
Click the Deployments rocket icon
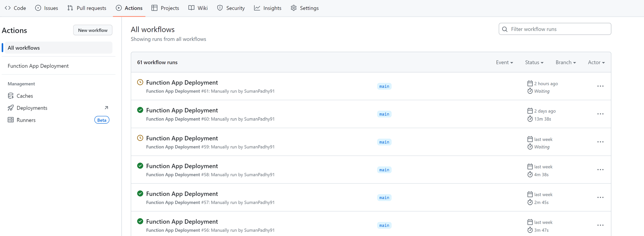pyautogui.click(x=11, y=108)
